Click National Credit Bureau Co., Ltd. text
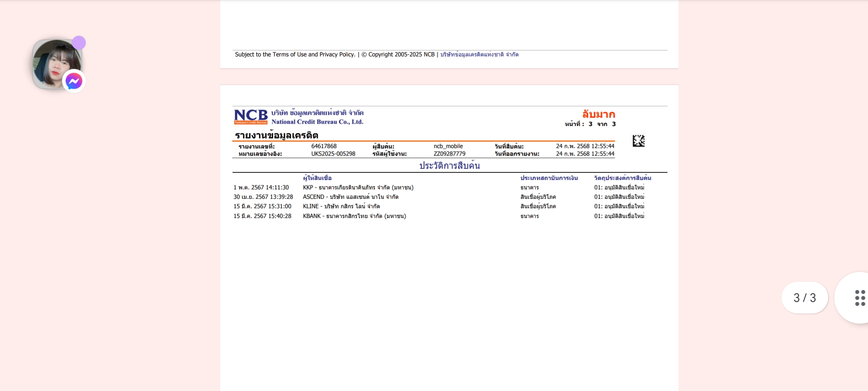The width and height of the screenshot is (868, 391). pos(317,122)
